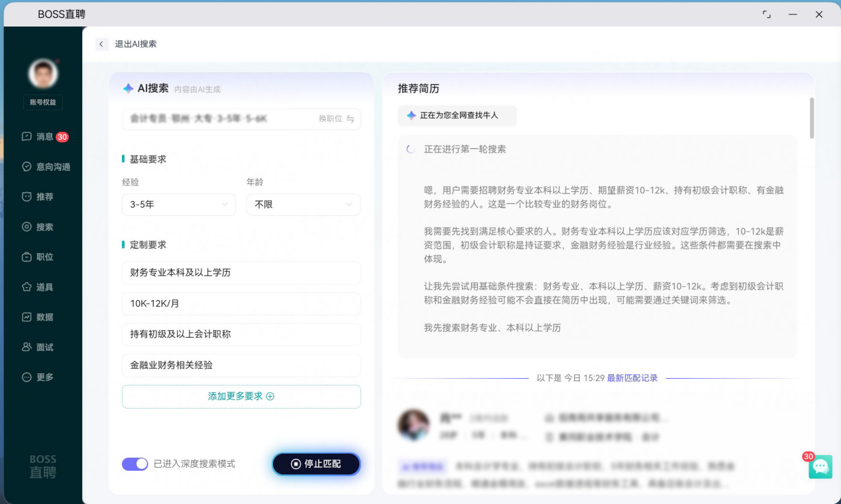This screenshot has height=504, width=841.
Task: Edit the 财务专业本科及以上学历 requirement field
Action: click(241, 273)
